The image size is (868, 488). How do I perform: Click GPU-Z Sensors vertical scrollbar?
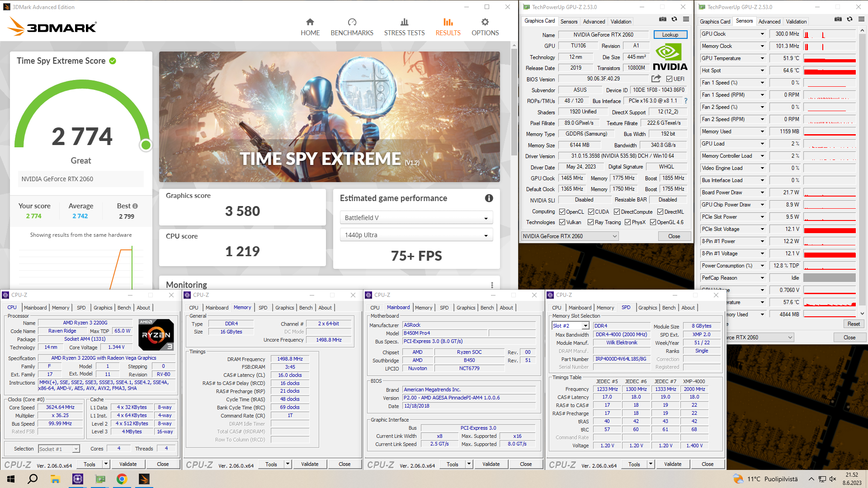(x=862, y=172)
